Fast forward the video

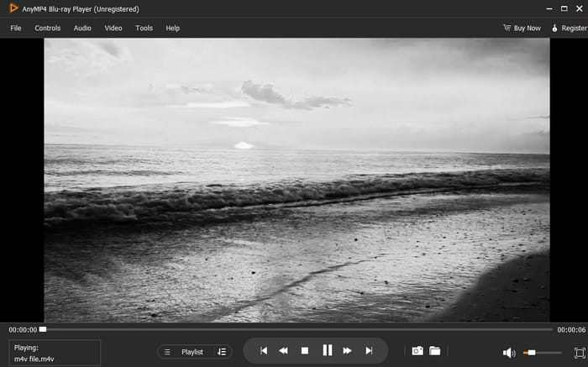coord(347,351)
